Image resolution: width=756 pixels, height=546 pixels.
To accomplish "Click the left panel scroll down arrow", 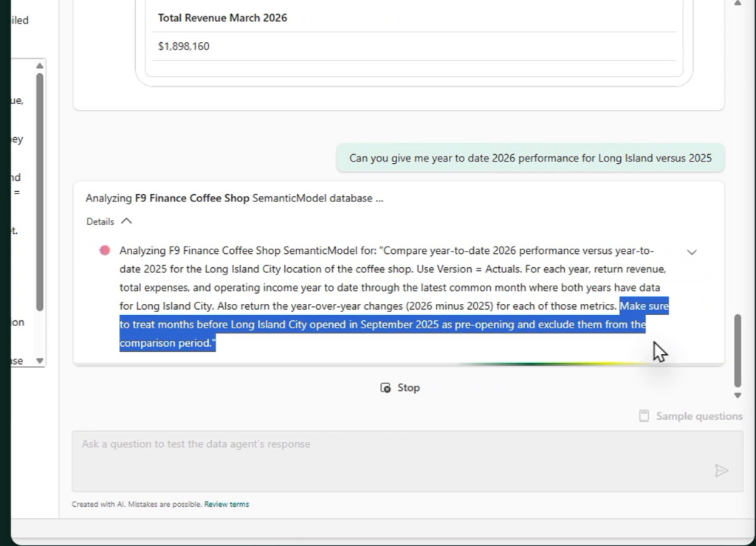I will (x=40, y=361).
